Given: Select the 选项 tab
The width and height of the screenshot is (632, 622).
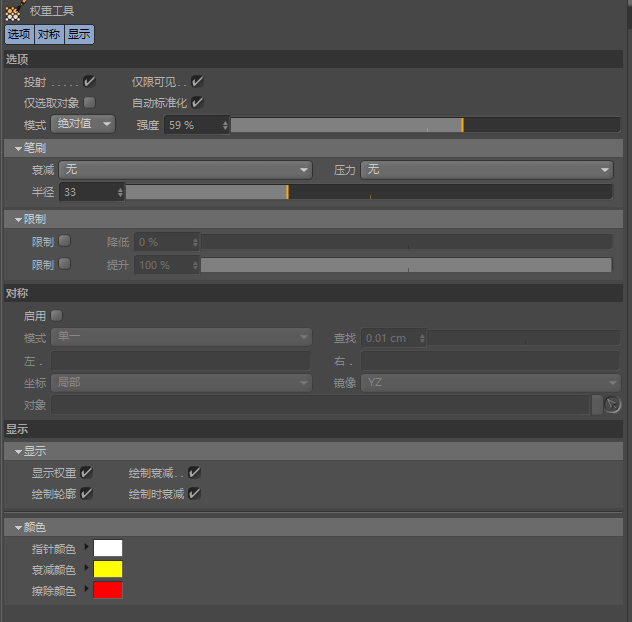Looking at the screenshot, I should pos(18,34).
